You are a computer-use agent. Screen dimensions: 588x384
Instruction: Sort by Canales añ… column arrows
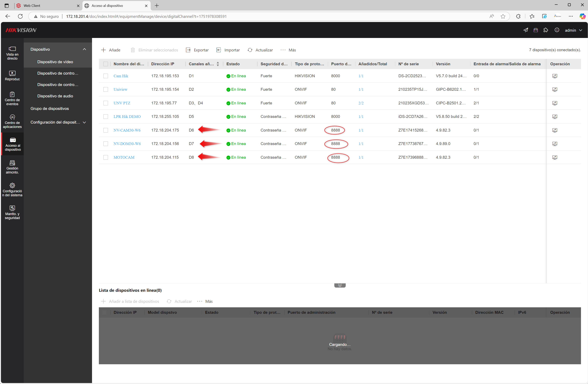pyautogui.click(x=218, y=64)
